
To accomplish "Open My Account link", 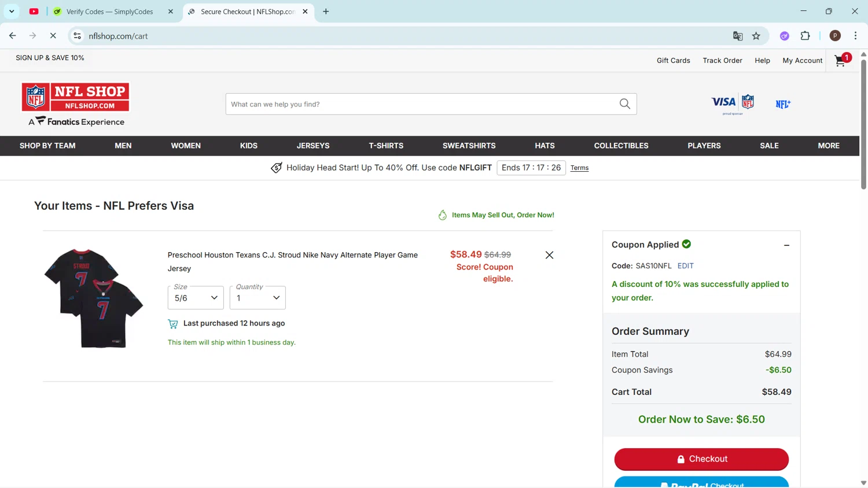I will [x=802, y=60].
